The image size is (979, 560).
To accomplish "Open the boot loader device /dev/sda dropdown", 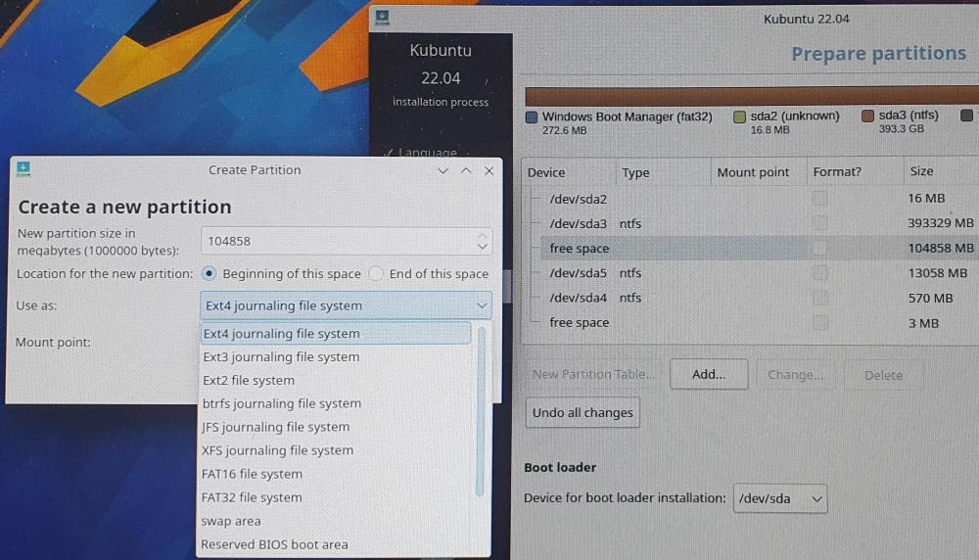I will tap(780, 499).
